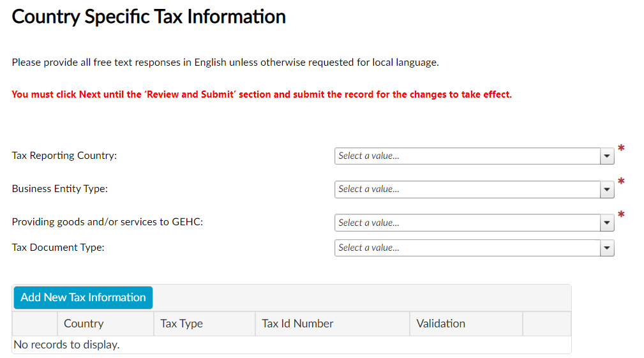Click the required asterisk beside Business Entity Type
The image size is (644, 358).
coord(621,181)
